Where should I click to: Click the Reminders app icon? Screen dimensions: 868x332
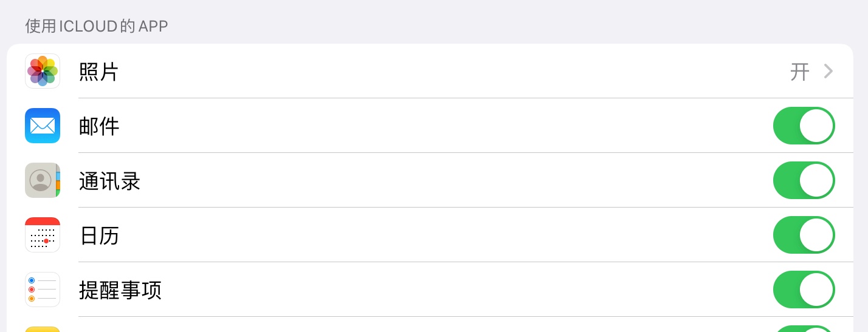point(43,290)
